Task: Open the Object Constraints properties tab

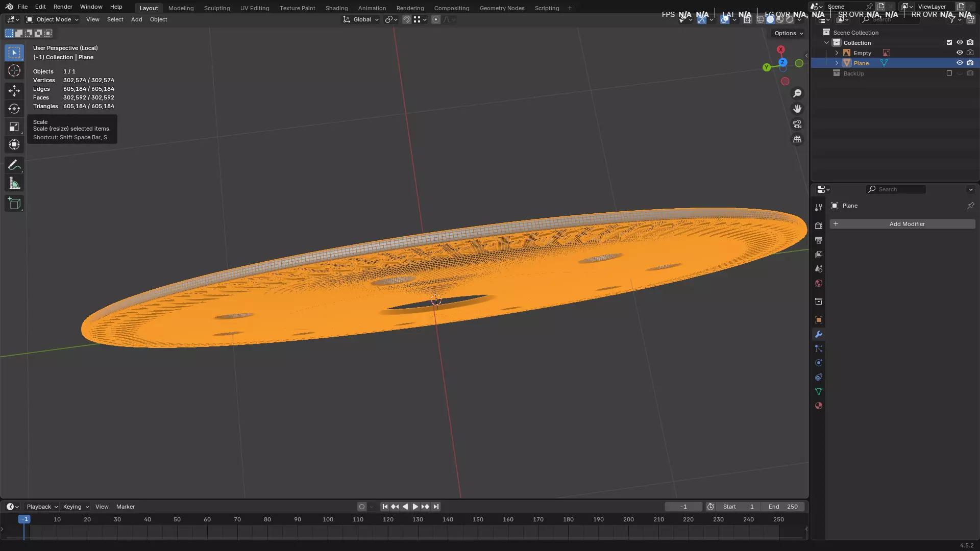Action: (x=819, y=377)
